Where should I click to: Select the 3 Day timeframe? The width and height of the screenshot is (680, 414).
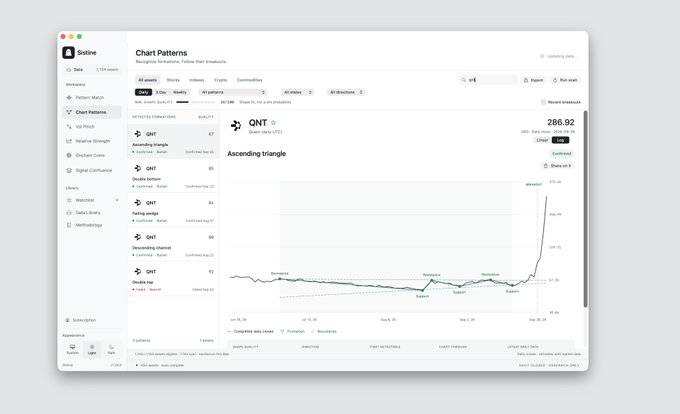tap(161, 92)
